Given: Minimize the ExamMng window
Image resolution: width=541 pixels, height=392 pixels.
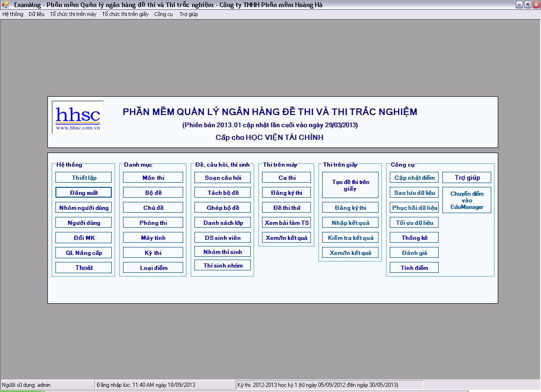Looking at the screenshot, I should (519, 5).
